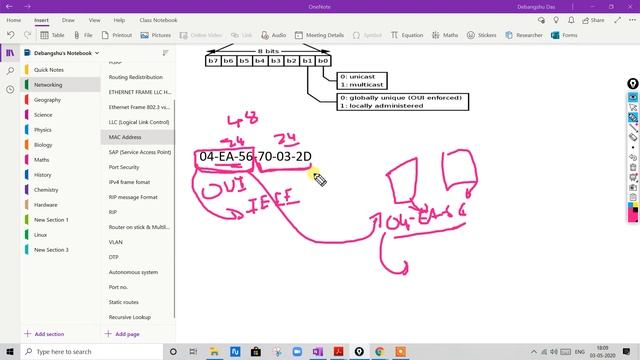Screen dimensions: 640x360
Task: Open the Symbol picker
Action: tap(367, 35)
